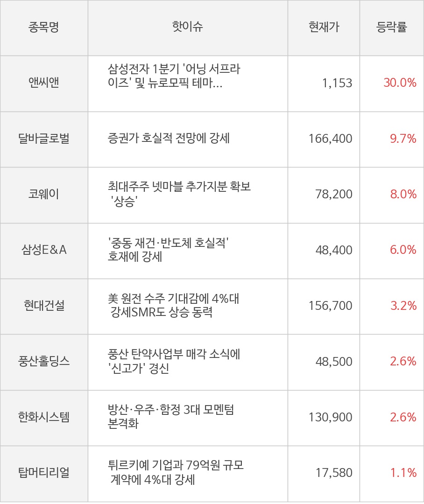This screenshot has height=504, width=424.
Task: Click the 30.0% change rate value
Action: tap(400, 83)
